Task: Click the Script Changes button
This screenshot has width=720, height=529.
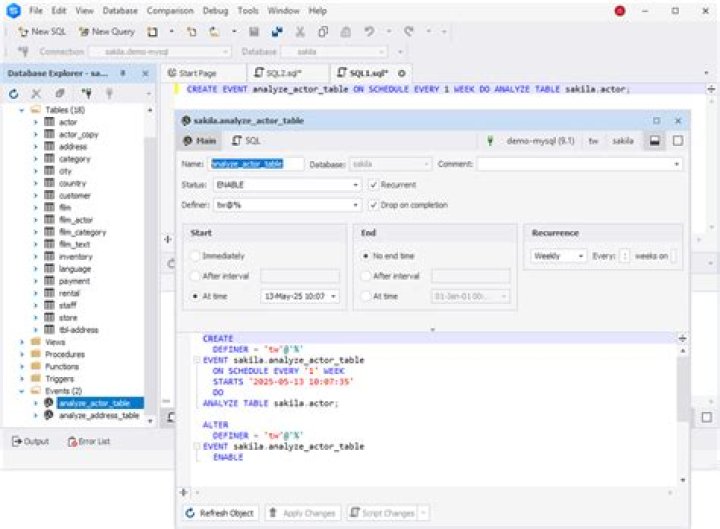Action: coord(382,513)
